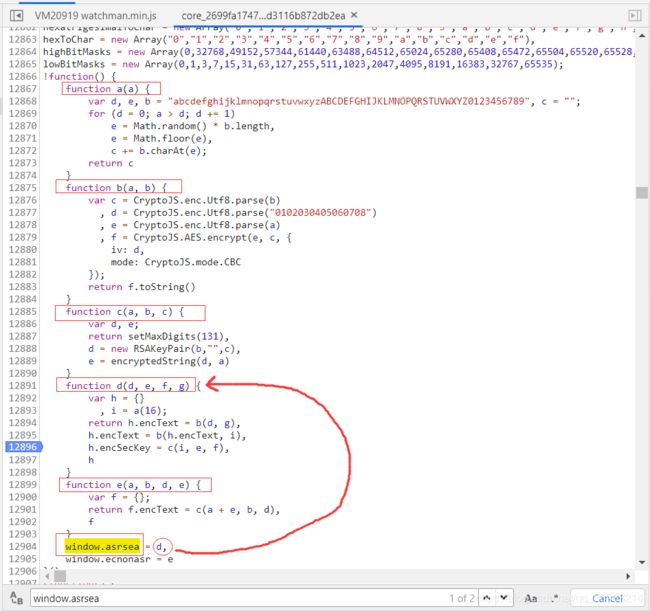Click 'function b(a, b) {' declaration
Viewport: 650px width, 611px height.
pyautogui.click(x=116, y=188)
